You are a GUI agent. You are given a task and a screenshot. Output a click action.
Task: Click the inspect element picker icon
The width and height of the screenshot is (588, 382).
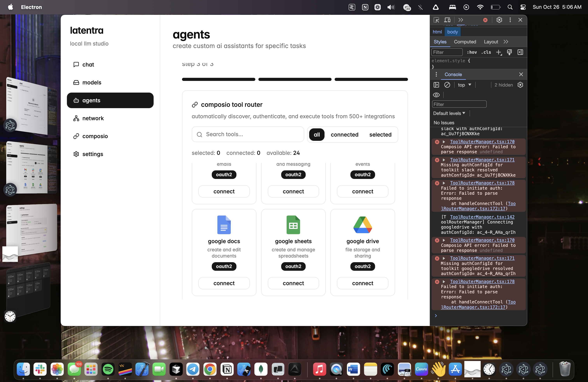click(x=436, y=20)
